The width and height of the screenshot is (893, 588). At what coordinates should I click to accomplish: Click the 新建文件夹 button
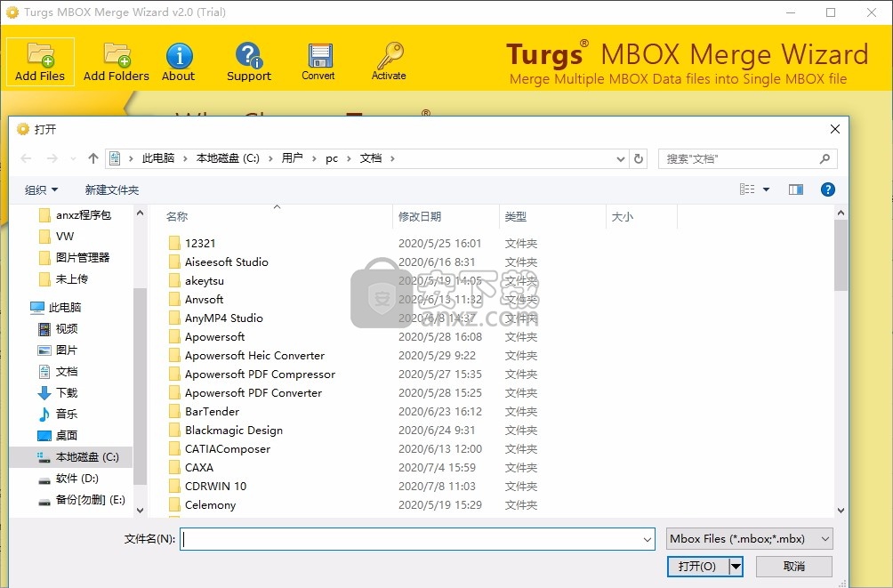click(x=112, y=189)
